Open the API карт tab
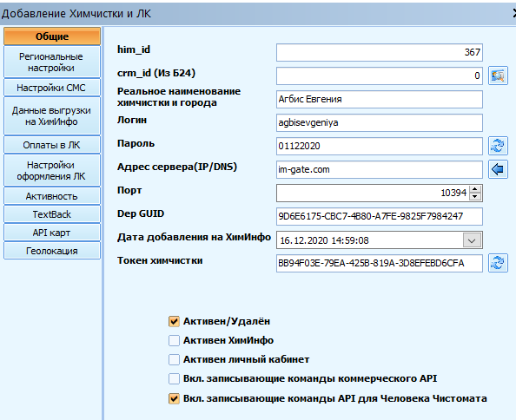Viewport: 516px width, 420px height. [x=52, y=233]
